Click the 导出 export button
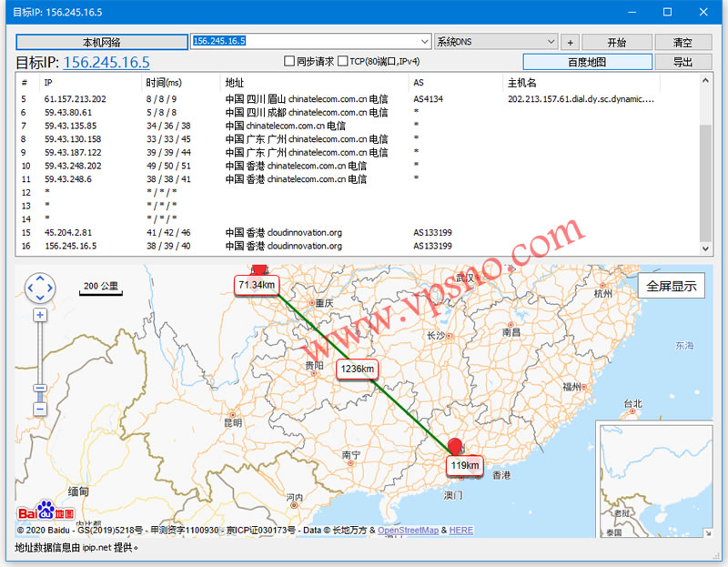The width and height of the screenshot is (728, 567). coord(682,62)
